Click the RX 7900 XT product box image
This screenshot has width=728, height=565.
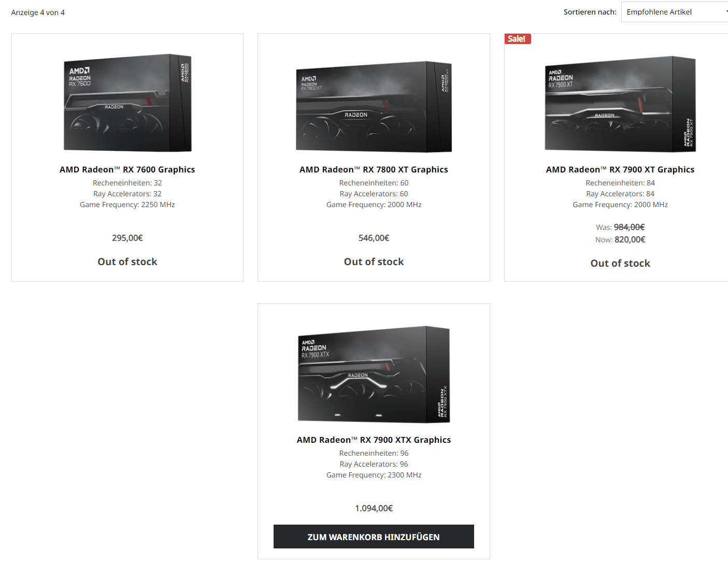(x=620, y=104)
